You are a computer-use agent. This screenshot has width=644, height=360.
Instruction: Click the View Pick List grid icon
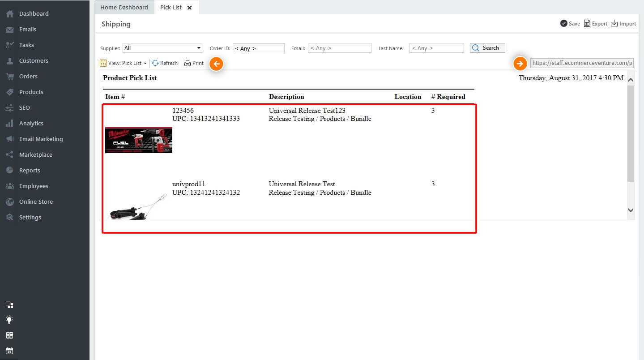click(103, 63)
